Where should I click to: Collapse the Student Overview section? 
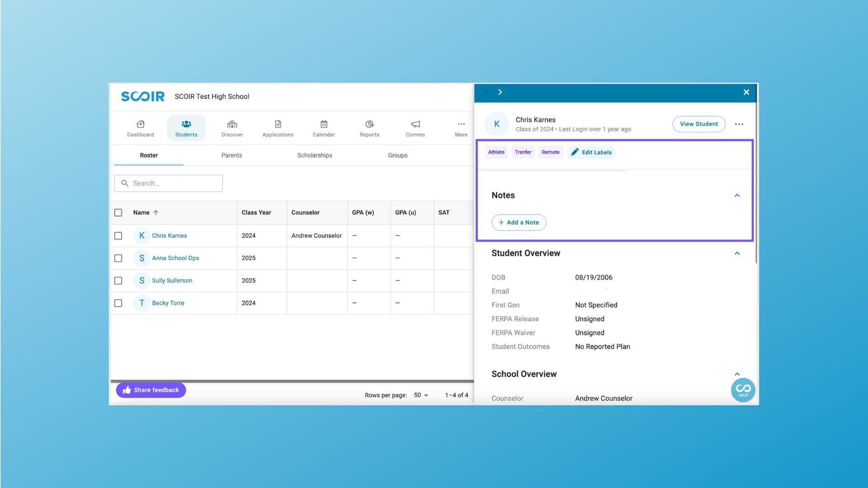(737, 253)
